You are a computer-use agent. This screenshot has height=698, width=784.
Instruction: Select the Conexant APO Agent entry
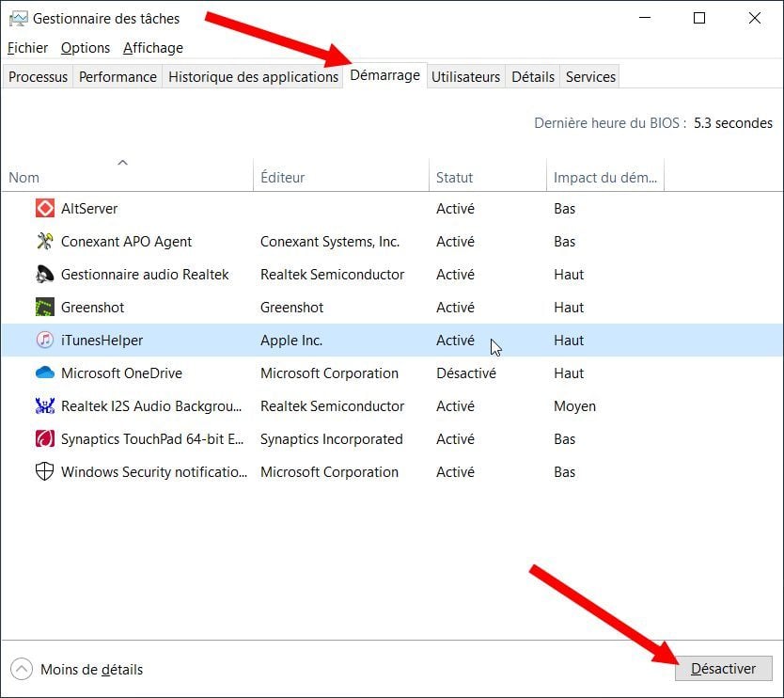pyautogui.click(x=126, y=241)
